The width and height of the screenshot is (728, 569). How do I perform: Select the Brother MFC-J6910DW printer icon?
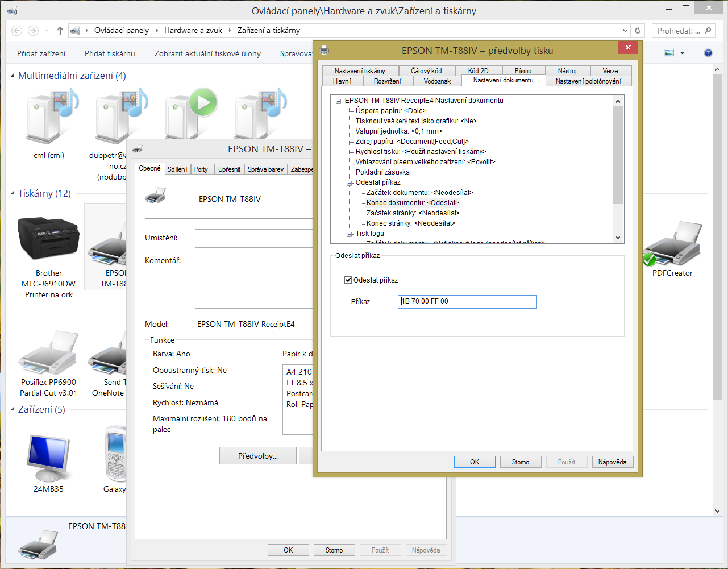click(x=48, y=239)
